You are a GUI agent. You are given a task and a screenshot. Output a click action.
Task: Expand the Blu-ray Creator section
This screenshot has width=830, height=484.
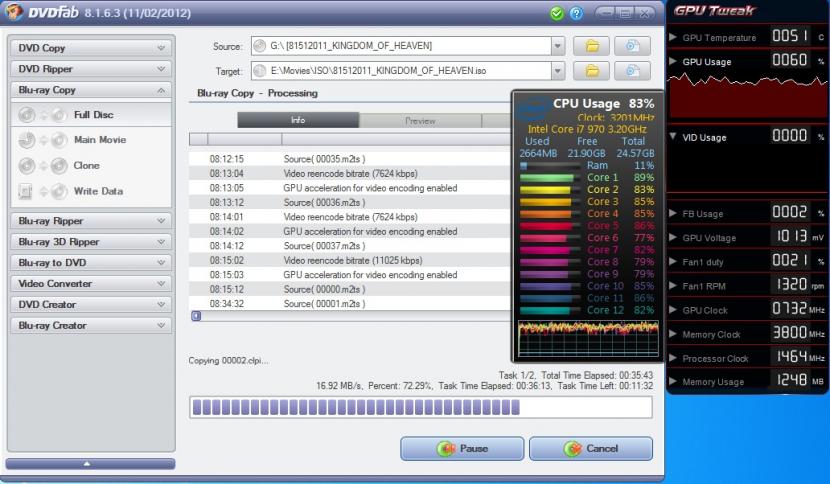pyautogui.click(x=91, y=325)
